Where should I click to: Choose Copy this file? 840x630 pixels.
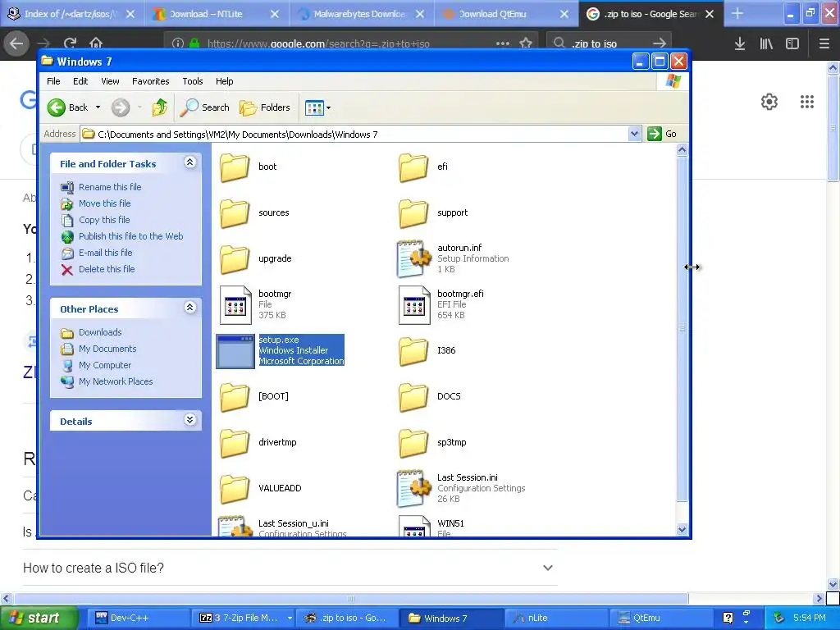(104, 220)
